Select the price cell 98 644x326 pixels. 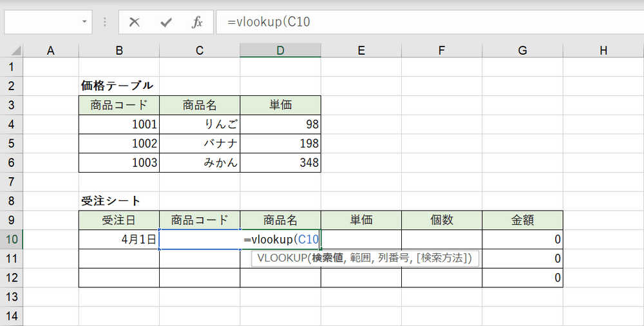click(x=281, y=124)
